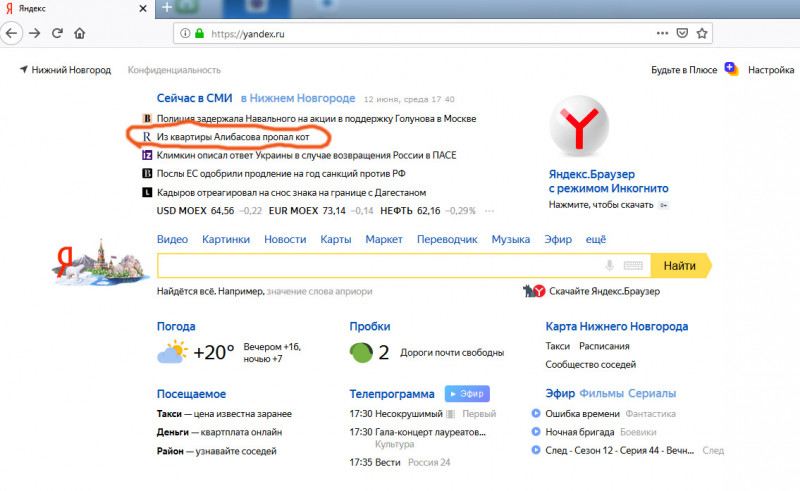Click the iz source icon beside Климкин headline
The height and width of the screenshot is (491, 800).
coord(147,155)
